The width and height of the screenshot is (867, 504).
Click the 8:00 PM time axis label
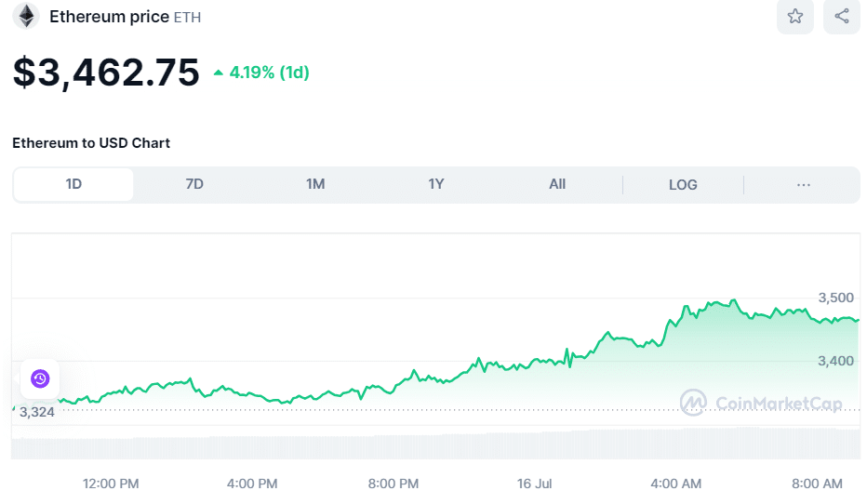393,484
